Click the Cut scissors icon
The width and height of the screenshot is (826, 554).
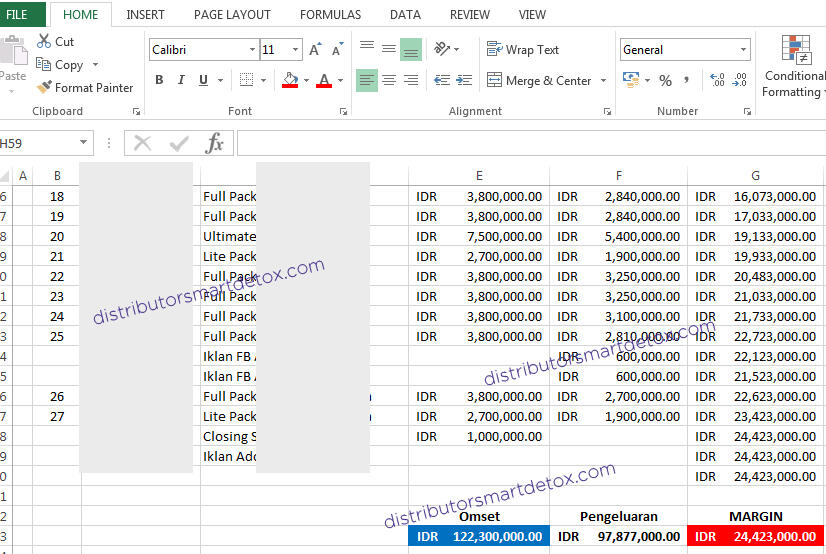point(44,41)
